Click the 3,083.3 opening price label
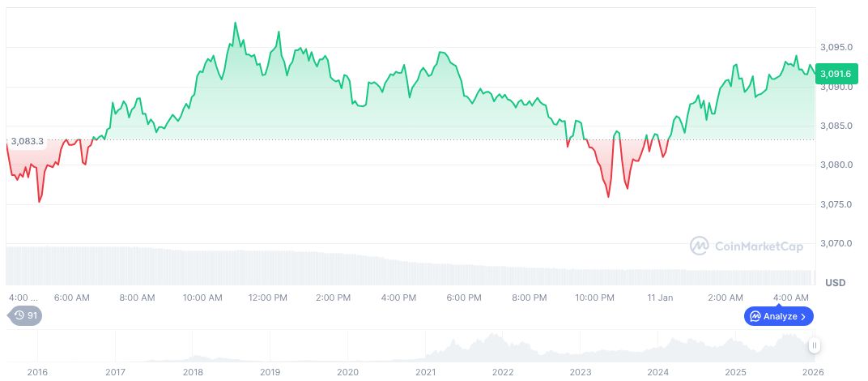868x381 pixels. coord(27,141)
